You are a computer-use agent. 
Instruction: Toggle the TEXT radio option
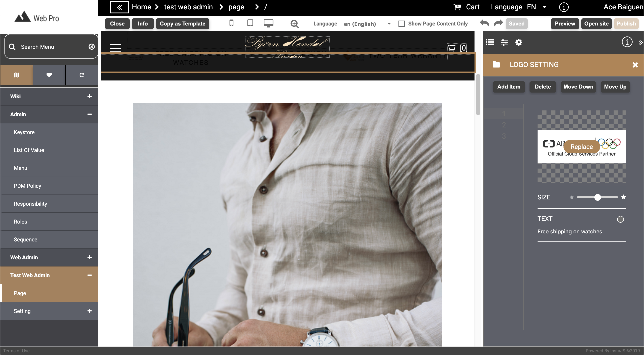tap(620, 219)
